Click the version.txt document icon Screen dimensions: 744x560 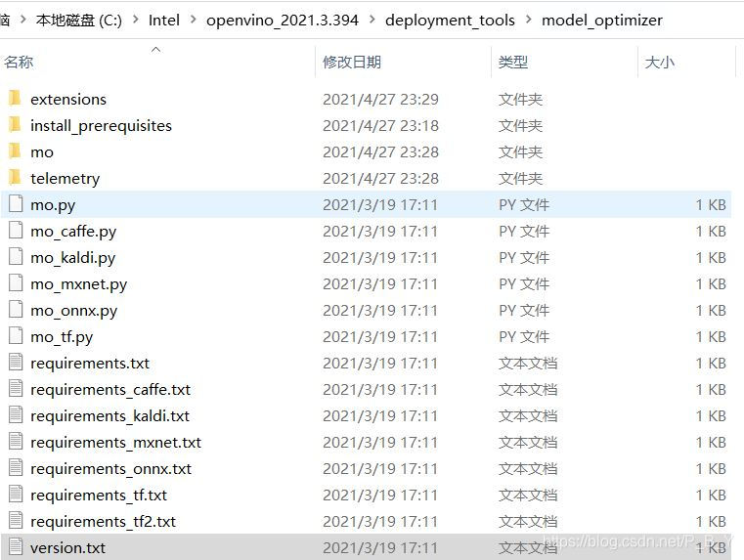click(16, 547)
